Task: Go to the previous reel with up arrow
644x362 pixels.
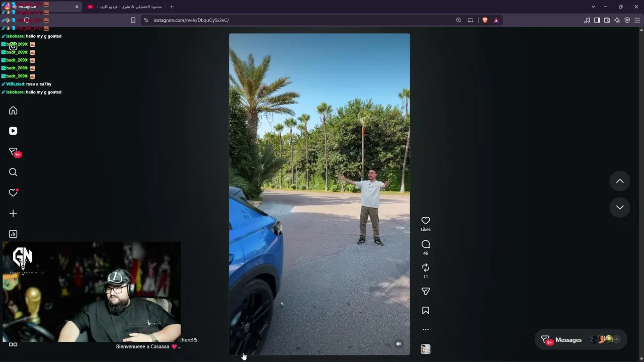Action: (x=620, y=181)
